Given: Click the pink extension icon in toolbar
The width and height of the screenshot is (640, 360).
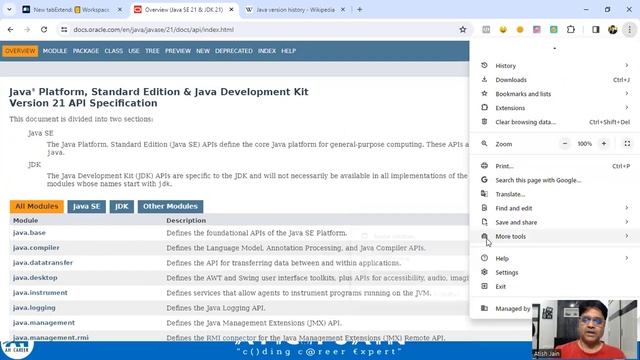Looking at the screenshot, I should coord(536,29).
